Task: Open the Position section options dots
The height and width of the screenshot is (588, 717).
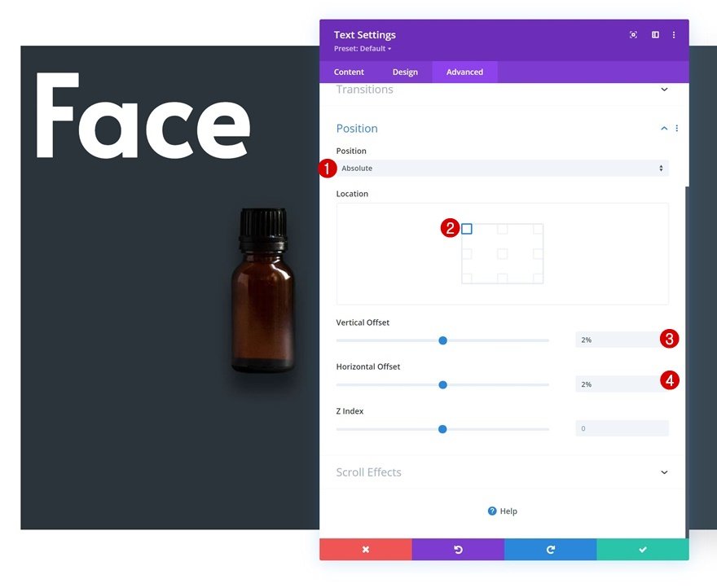Action: click(677, 129)
